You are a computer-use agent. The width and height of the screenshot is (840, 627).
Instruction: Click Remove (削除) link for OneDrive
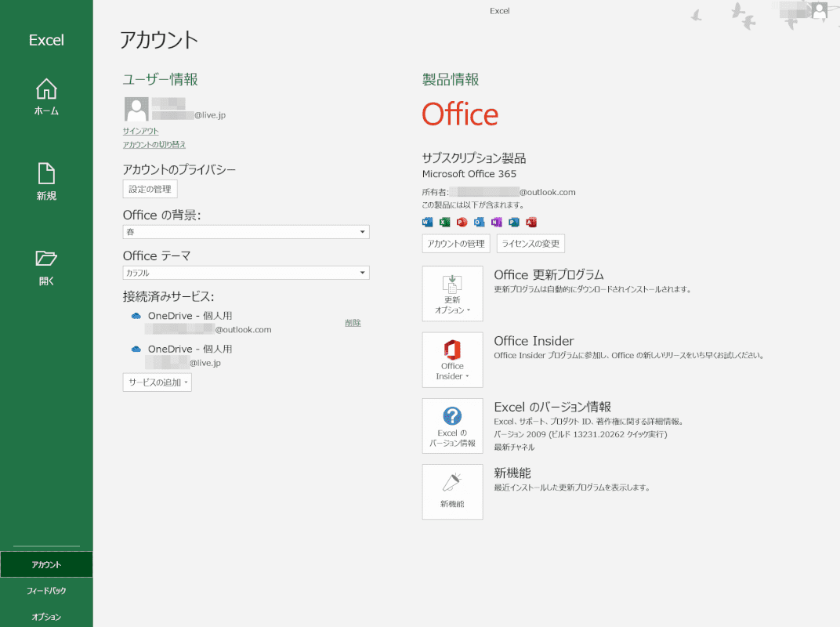353,323
